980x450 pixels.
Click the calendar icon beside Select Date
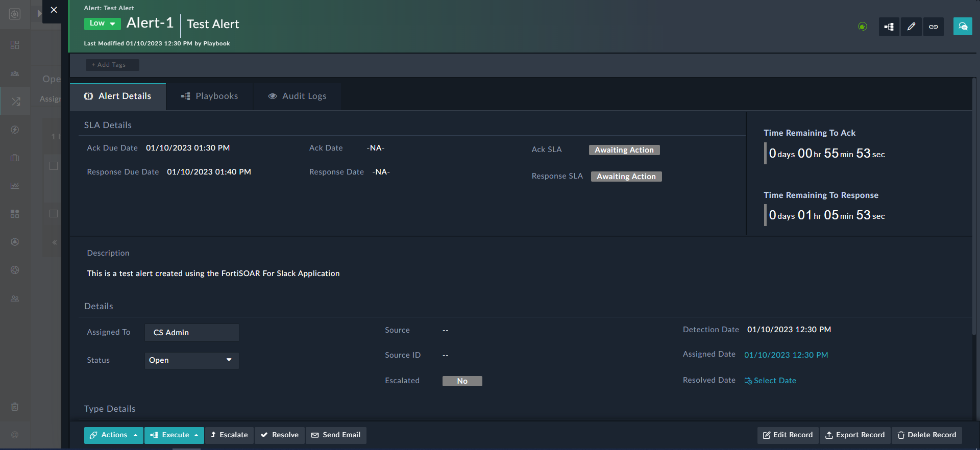click(x=748, y=381)
